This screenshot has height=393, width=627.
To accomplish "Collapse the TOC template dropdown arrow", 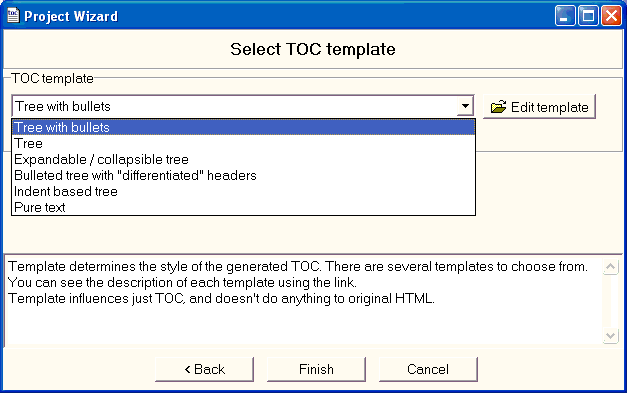I will pyautogui.click(x=465, y=106).
